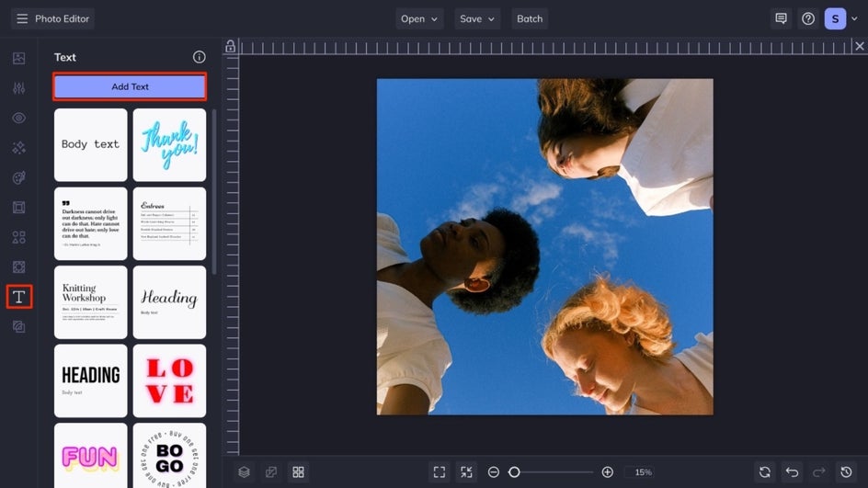Open the Overlays tool in sidebar
868x488 pixels.
tap(18, 267)
